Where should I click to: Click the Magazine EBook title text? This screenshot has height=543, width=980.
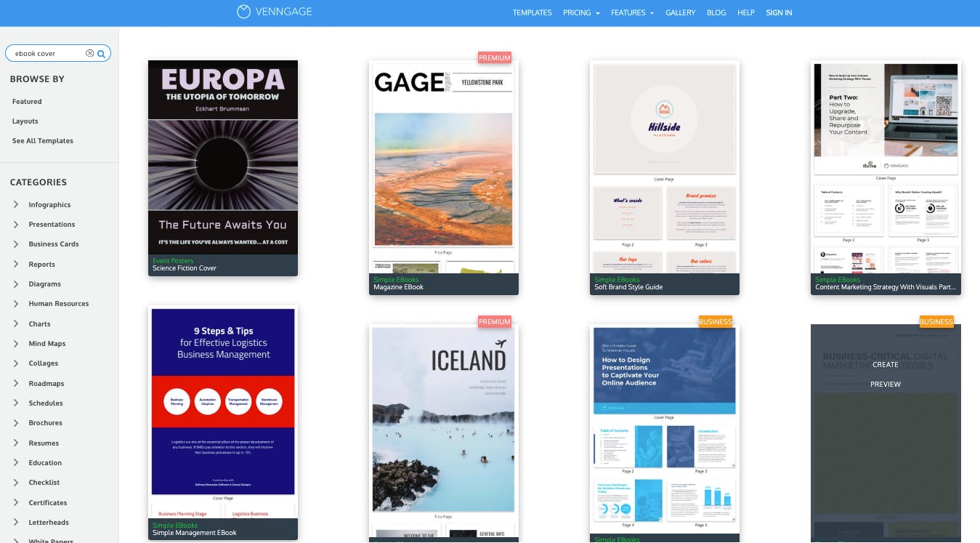click(398, 287)
